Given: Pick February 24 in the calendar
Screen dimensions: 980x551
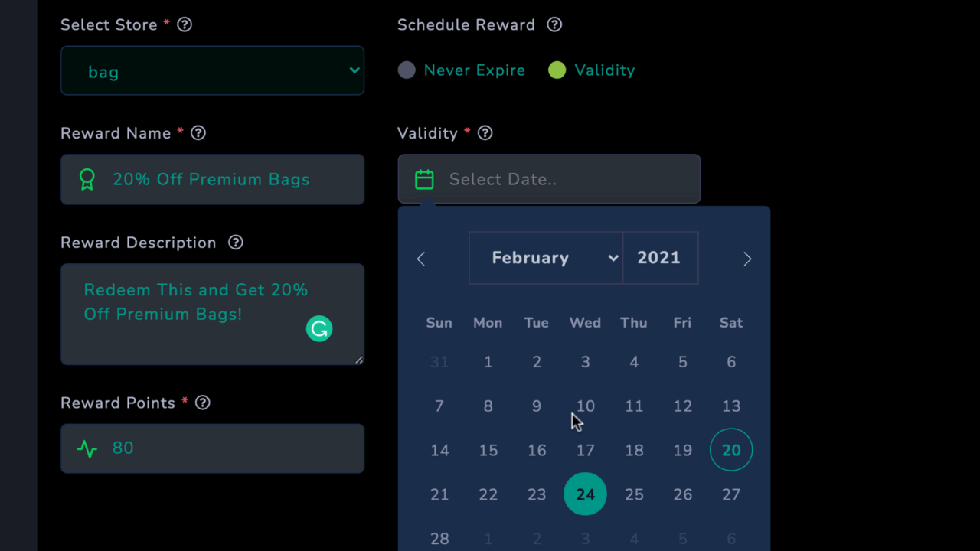Looking at the screenshot, I should 585,494.
